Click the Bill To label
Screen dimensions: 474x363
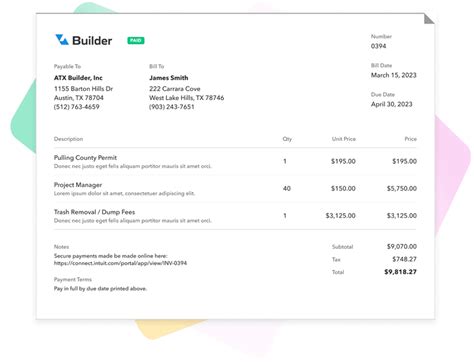(x=157, y=66)
